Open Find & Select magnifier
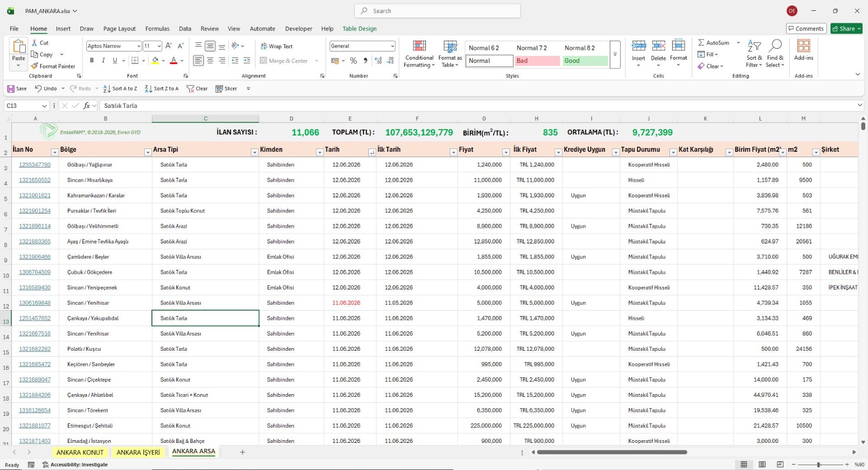 click(775, 54)
